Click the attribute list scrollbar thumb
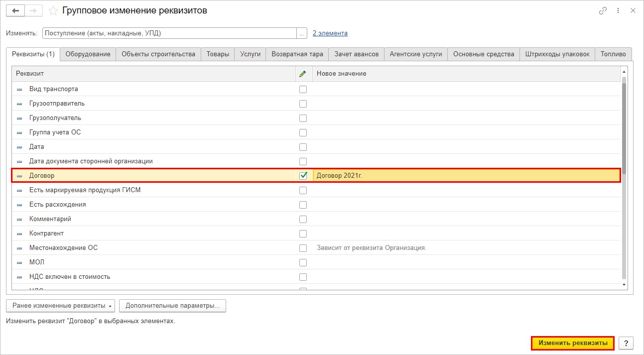644x355 pixels. click(x=624, y=128)
